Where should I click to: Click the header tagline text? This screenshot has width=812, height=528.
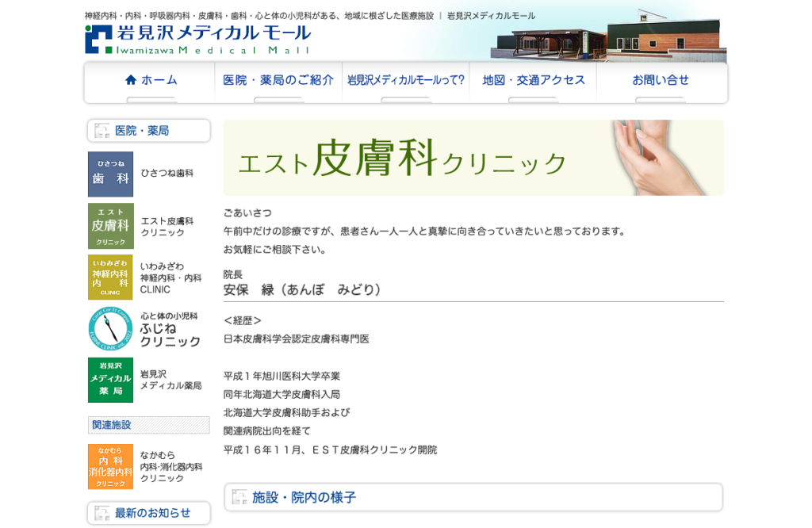pyautogui.click(x=310, y=16)
